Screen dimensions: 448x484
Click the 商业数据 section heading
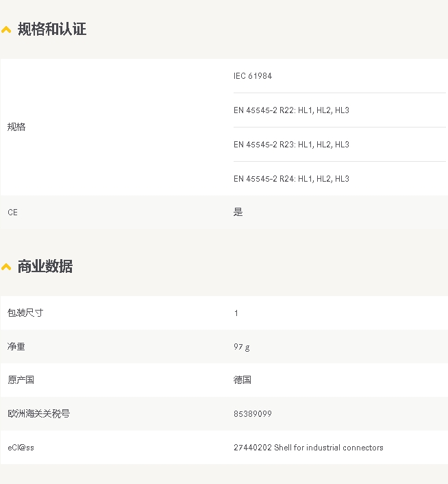point(45,267)
